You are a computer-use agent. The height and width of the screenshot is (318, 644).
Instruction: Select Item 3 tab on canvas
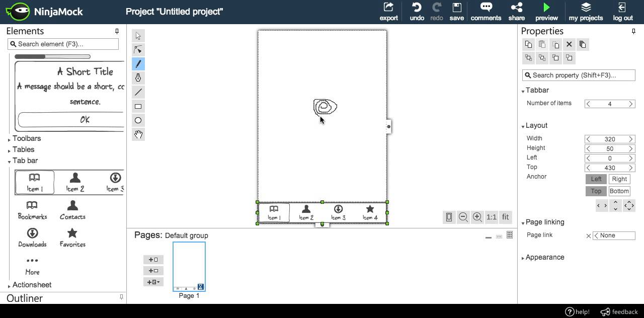click(338, 212)
